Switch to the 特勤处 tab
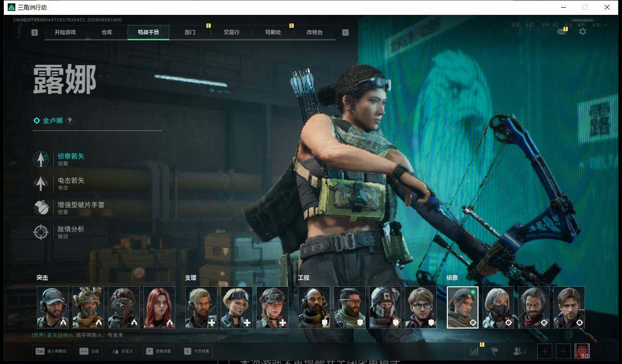 tap(273, 32)
